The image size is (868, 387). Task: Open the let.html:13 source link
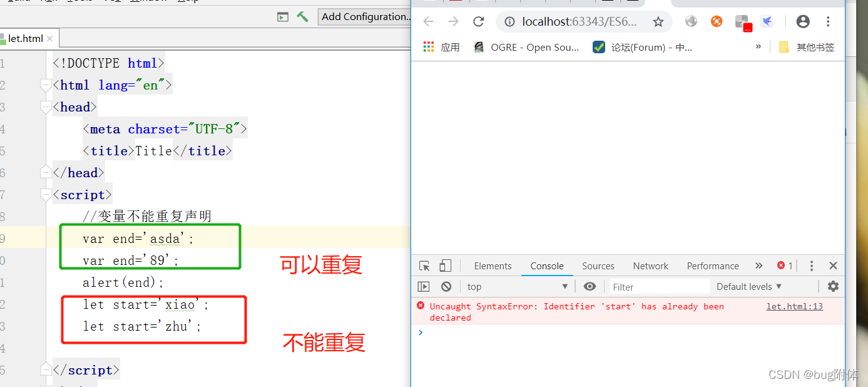(x=795, y=306)
